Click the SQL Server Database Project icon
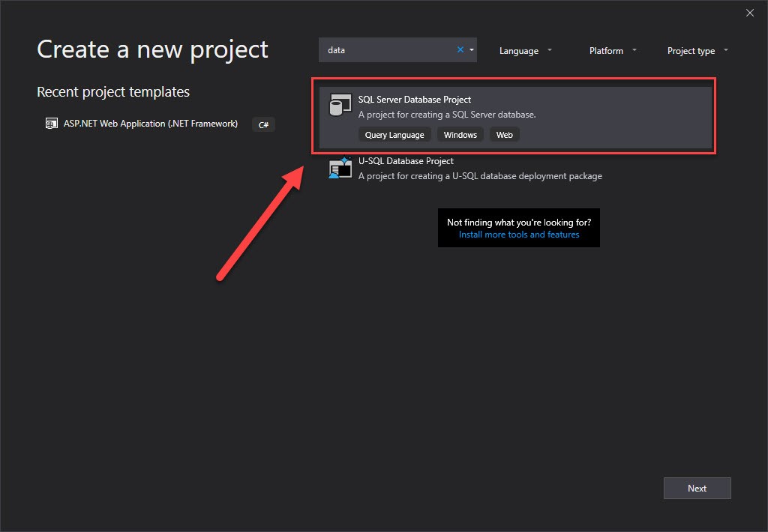 click(x=341, y=104)
